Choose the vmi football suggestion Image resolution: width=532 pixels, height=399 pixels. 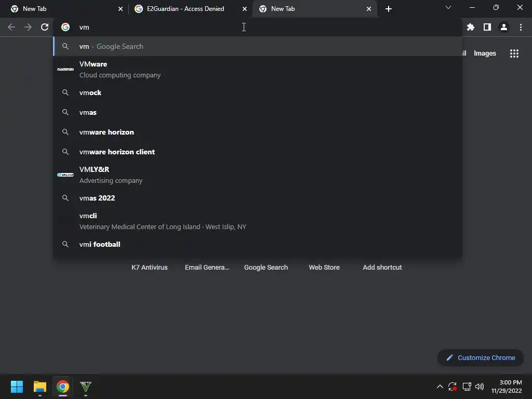(258, 244)
